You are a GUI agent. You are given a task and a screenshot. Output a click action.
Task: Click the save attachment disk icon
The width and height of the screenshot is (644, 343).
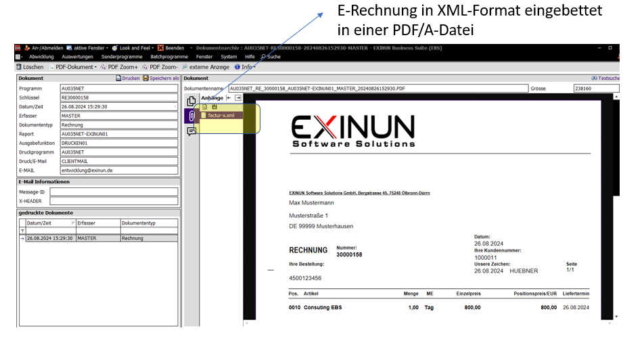click(x=214, y=107)
